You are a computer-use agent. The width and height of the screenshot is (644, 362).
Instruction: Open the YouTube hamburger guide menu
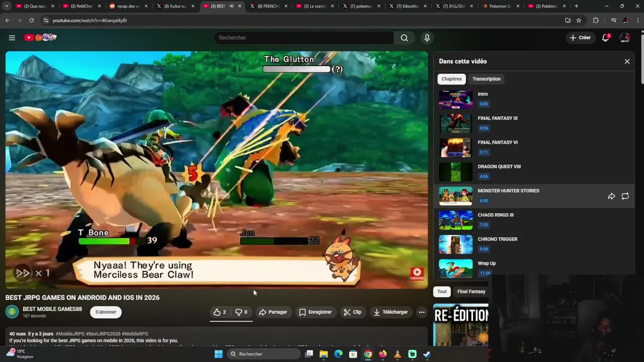(x=12, y=38)
